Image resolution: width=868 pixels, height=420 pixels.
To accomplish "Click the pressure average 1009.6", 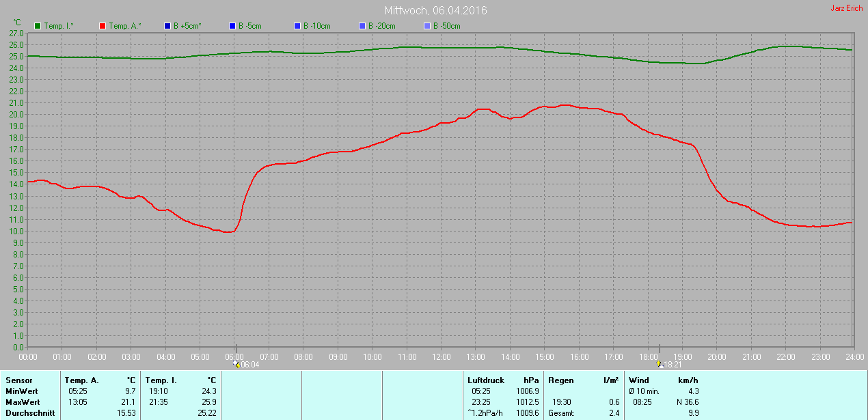I will click(x=527, y=413).
